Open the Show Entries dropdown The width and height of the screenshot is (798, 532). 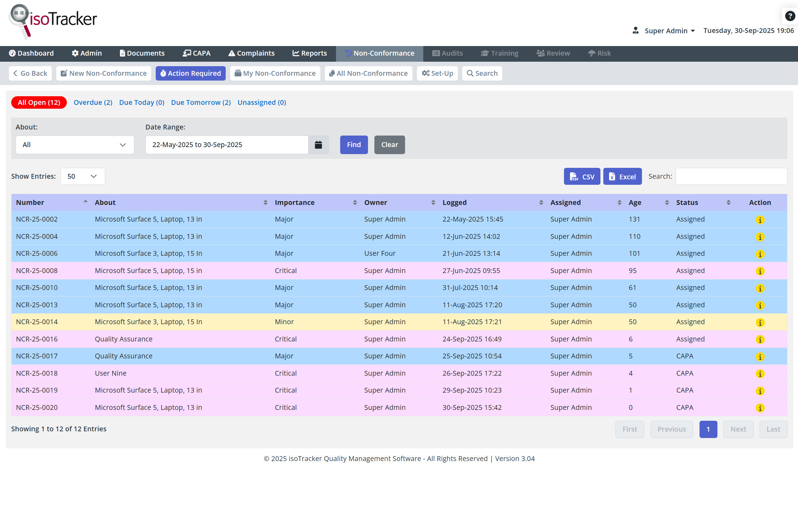point(82,176)
